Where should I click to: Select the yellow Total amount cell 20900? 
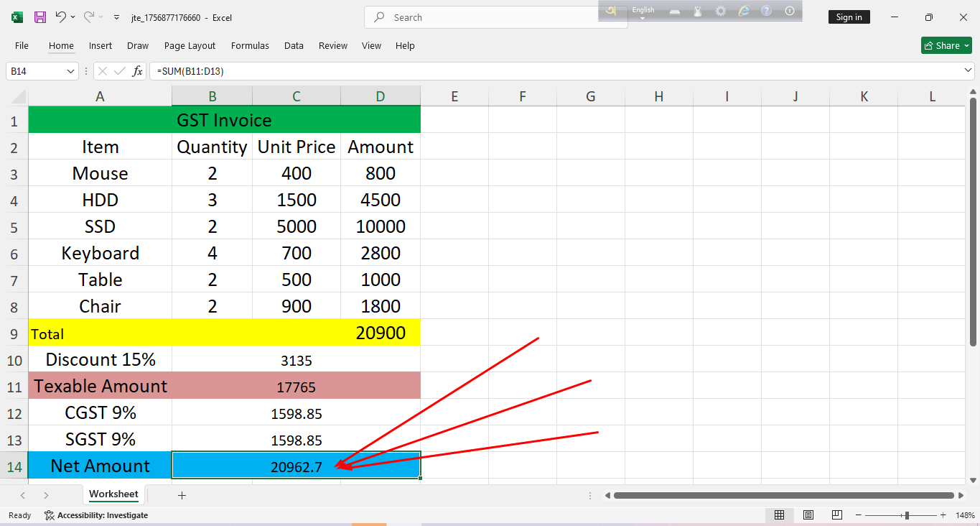click(381, 333)
